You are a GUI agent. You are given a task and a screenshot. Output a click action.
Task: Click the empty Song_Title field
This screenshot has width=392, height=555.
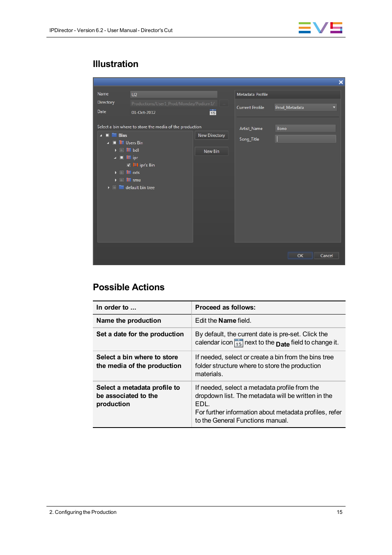(305, 139)
